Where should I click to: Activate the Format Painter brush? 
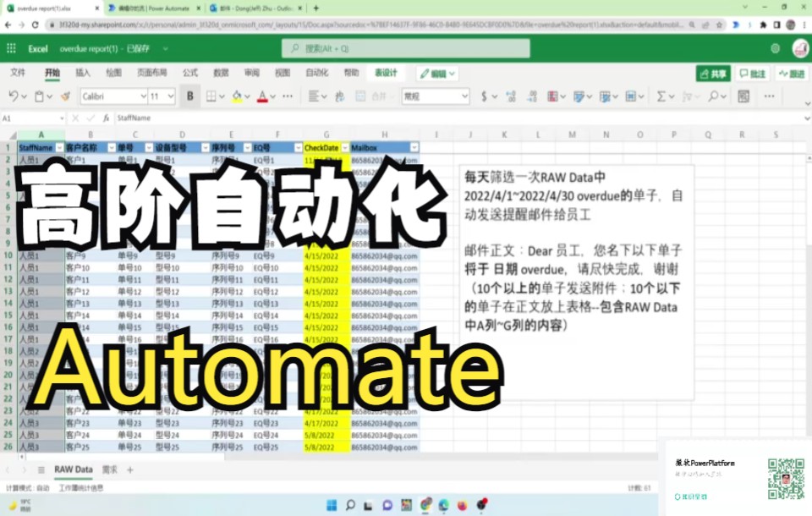[x=65, y=96]
